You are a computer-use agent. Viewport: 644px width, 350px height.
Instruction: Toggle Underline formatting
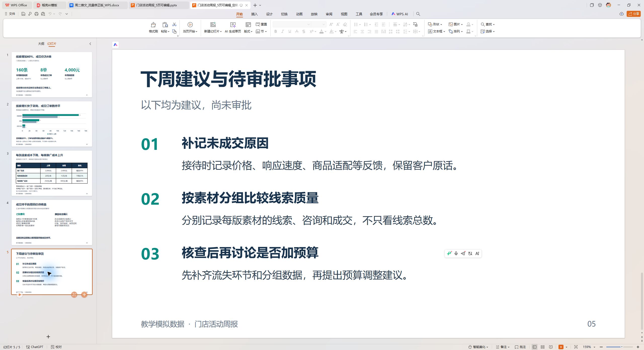(290, 31)
